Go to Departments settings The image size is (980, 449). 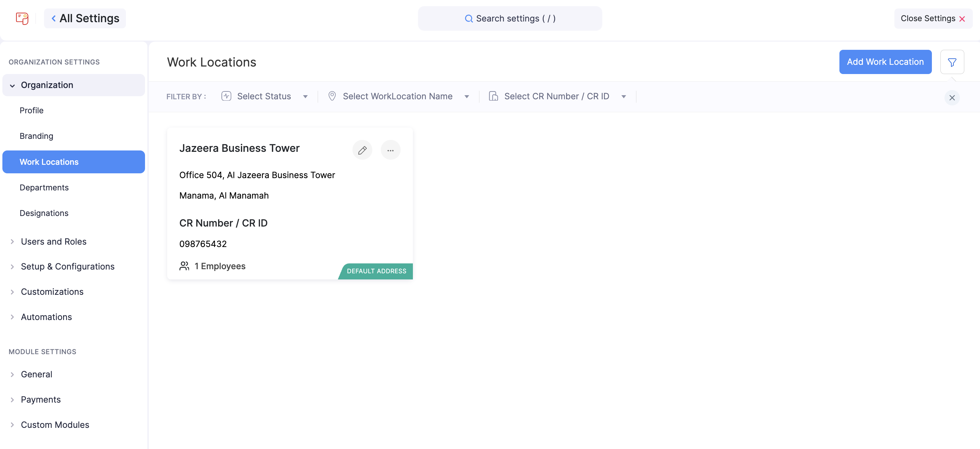pos(44,188)
